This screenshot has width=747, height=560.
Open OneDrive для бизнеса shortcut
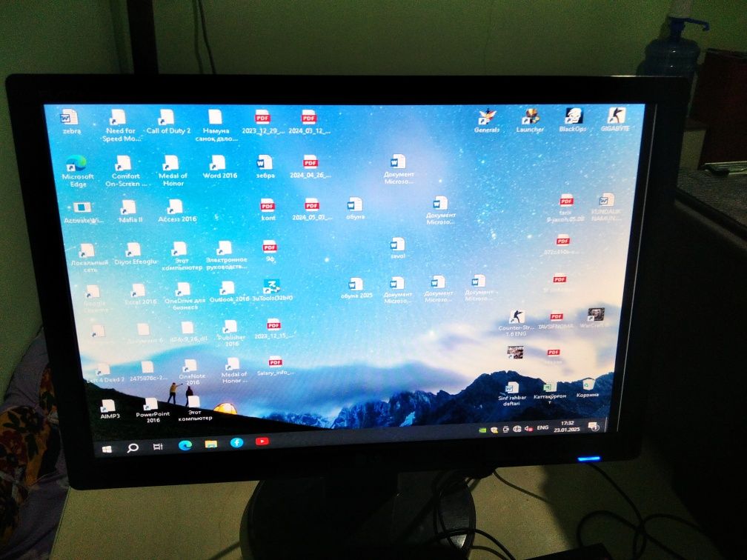184,296
